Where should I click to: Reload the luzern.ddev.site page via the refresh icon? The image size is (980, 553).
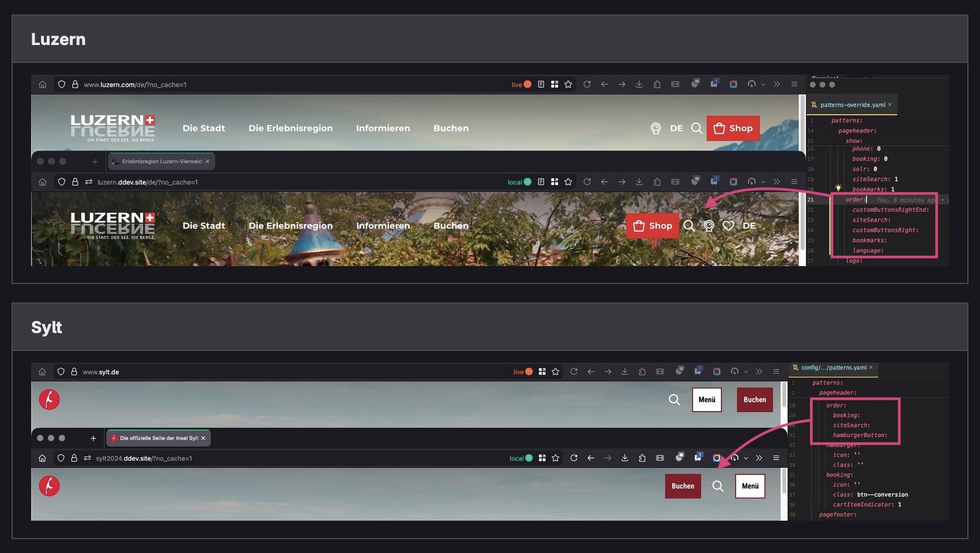(587, 182)
